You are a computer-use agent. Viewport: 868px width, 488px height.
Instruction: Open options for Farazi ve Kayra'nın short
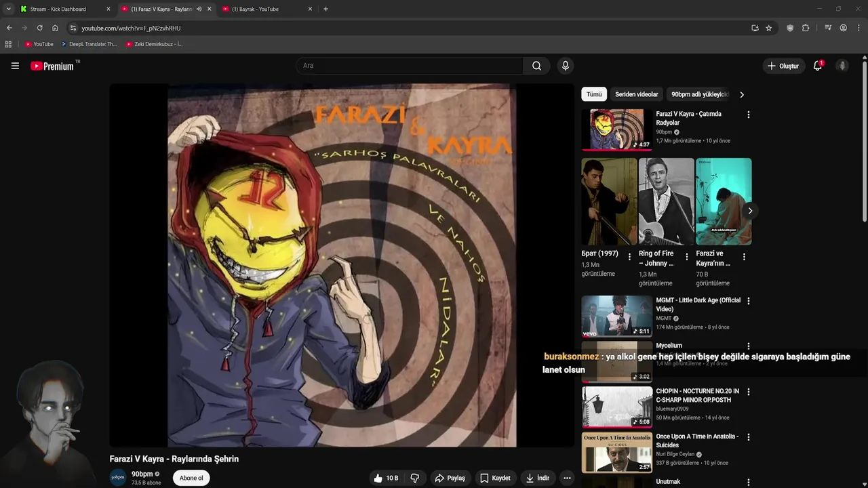[744, 257]
